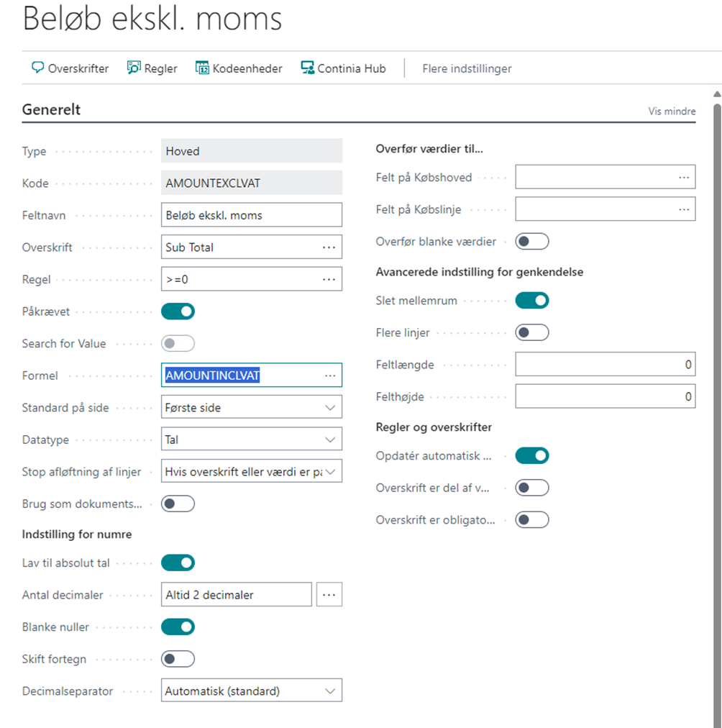Click ellipsis lookup in Regel field
The image size is (722, 728).
tap(329, 280)
